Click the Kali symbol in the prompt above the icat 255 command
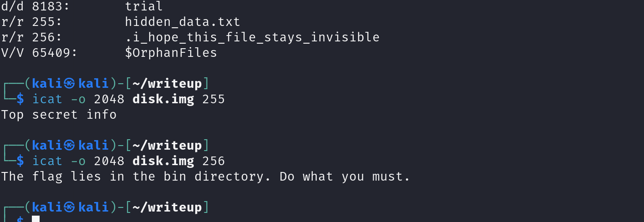 tap(69, 83)
